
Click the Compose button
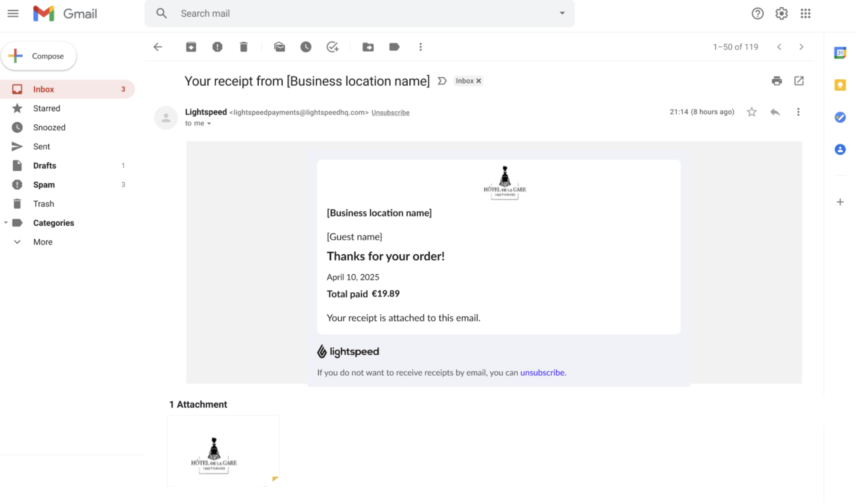(39, 56)
